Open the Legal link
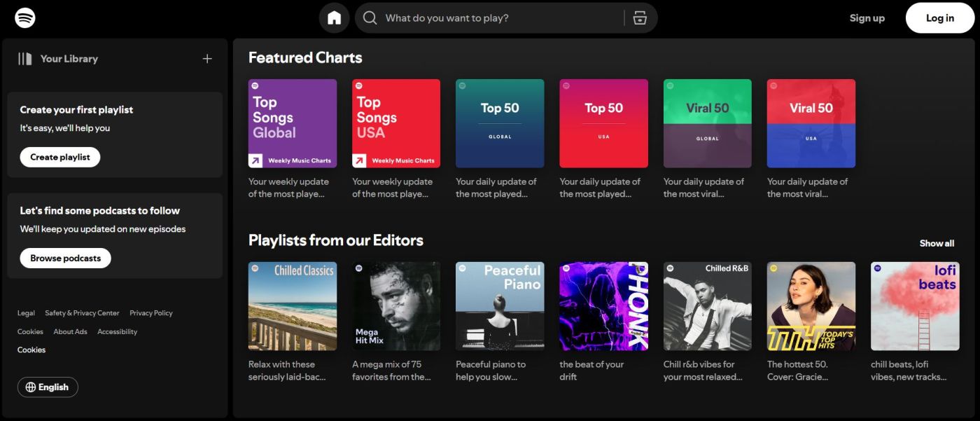Image resolution: width=980 pixels, height=421 pixels. [x=26, y=313]
